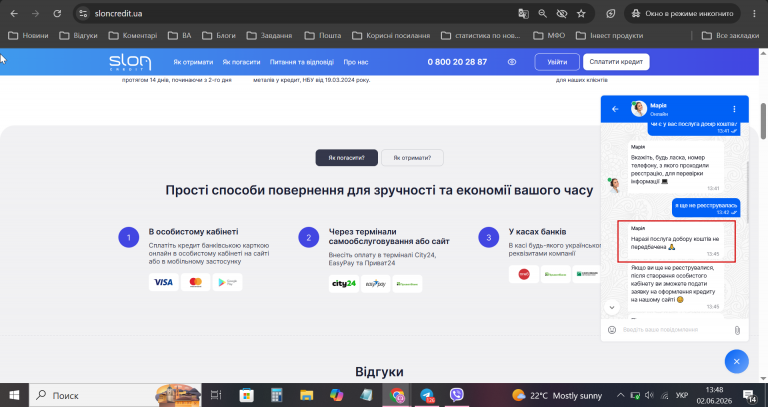Click the Google Pay logo

point(227,282)
